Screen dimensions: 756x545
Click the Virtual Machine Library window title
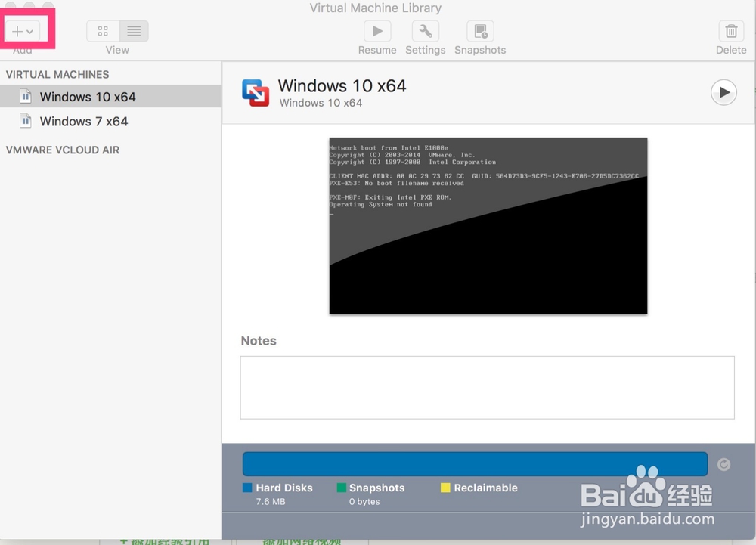tap(376, 8)
